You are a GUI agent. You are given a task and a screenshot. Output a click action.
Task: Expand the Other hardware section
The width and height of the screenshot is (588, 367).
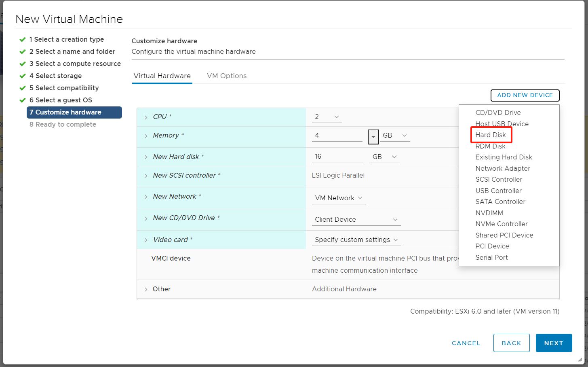click(x=146, y=289)
